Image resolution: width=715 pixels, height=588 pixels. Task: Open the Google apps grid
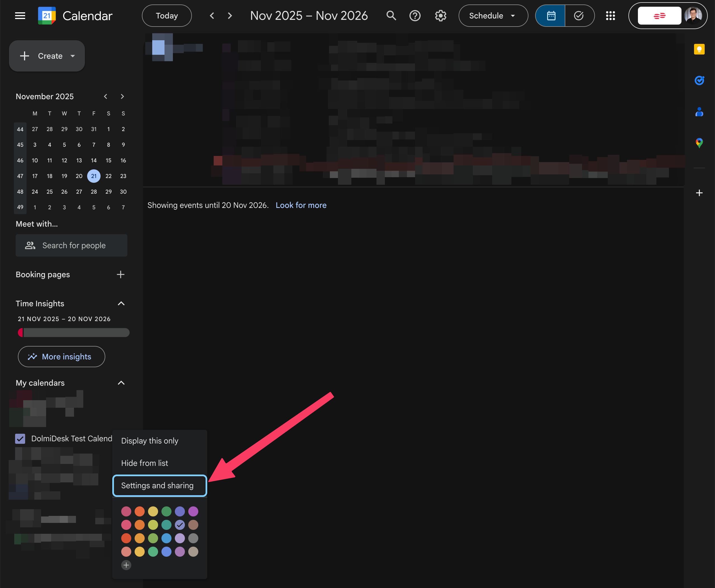(x=610, y=16)
